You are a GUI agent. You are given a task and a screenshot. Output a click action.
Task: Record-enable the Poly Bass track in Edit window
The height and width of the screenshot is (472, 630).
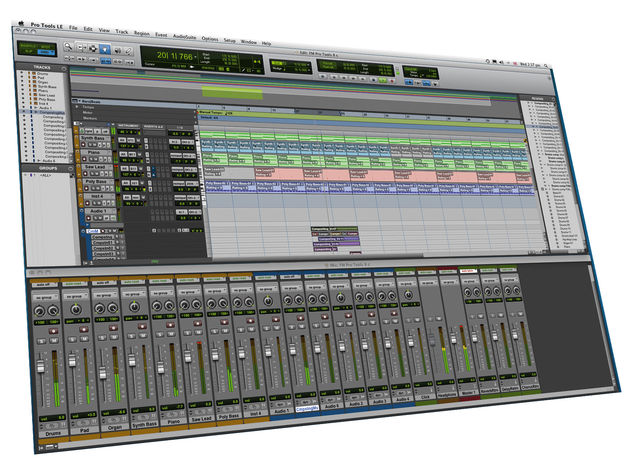86,188
